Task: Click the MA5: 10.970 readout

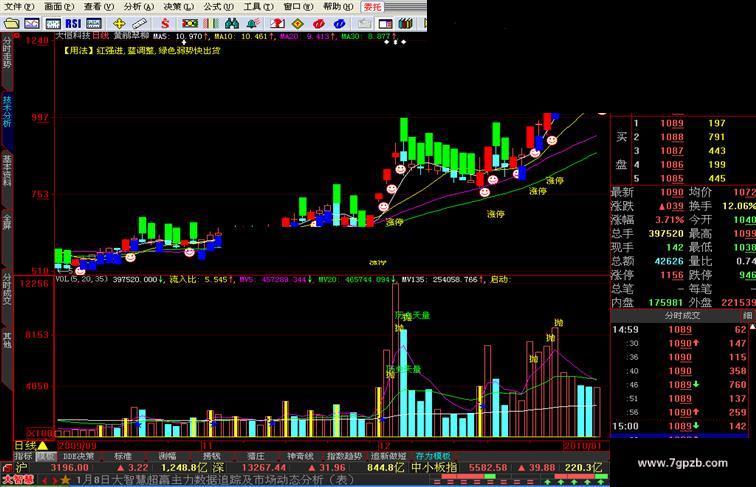Action: (181, 36)
